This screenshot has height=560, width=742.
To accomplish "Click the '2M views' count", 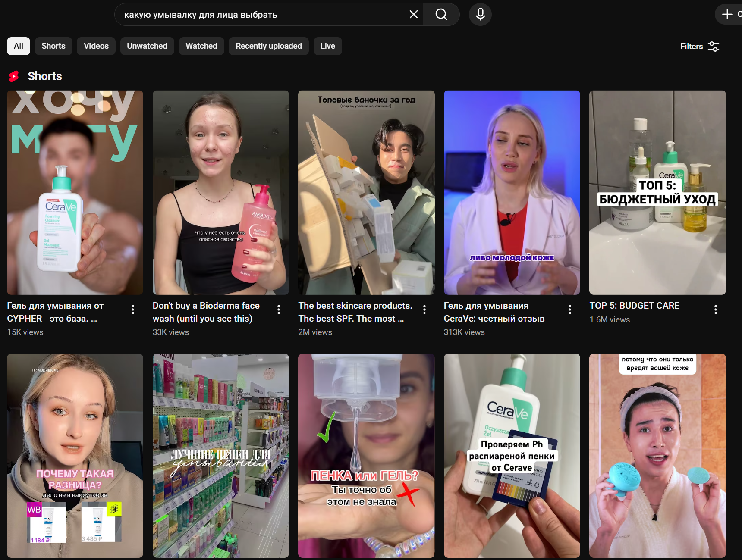I will point(315,332).
